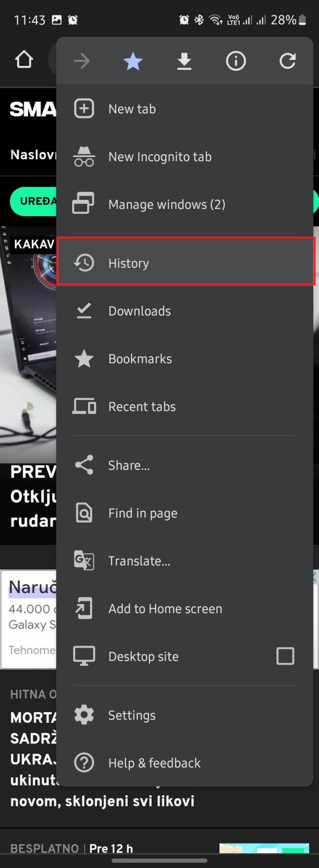Open History from the menu
Image resolution: width=319 pixels, height=868 pixels.
185,263
